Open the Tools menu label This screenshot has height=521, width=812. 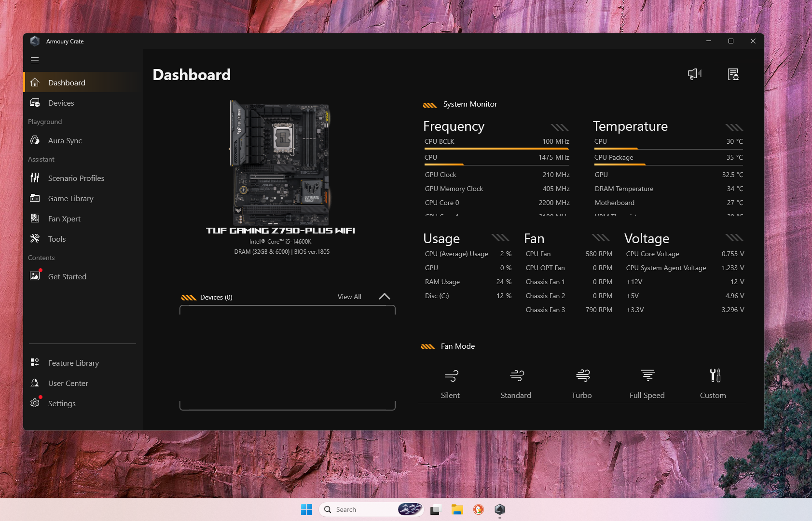[57, 239]
